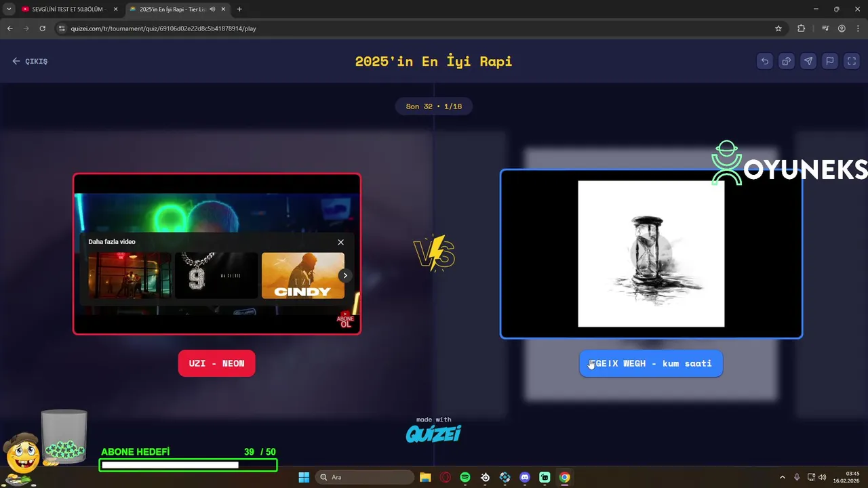868x488 pixels.
Task: Open the blue diamond app on taskbar
Action: point(505,477)
